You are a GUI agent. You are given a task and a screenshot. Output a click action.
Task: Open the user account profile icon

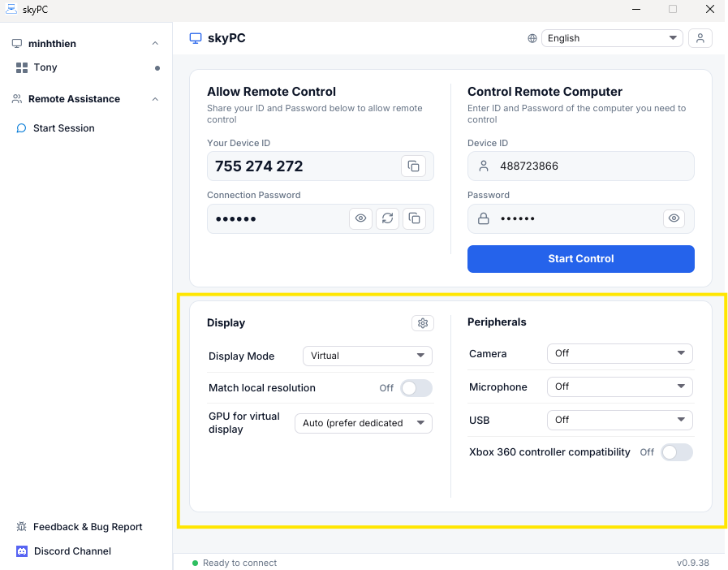pyautogui.click(x=700, y=38)
